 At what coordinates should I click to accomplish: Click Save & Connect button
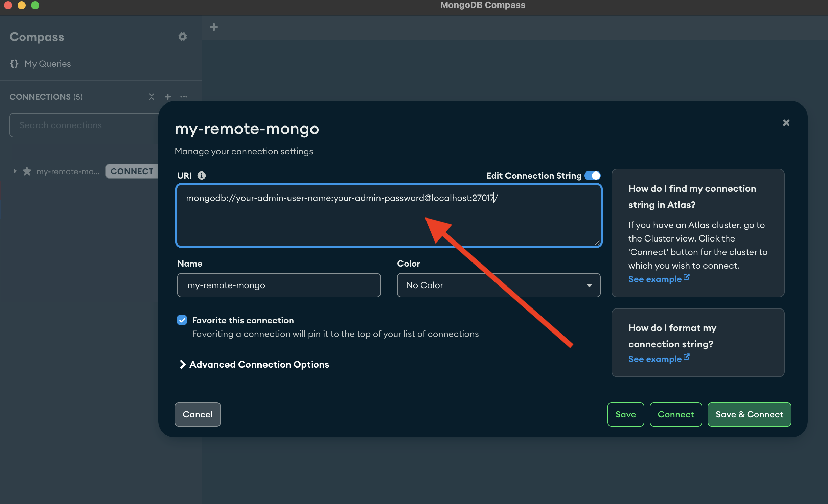tap(749, 414)
